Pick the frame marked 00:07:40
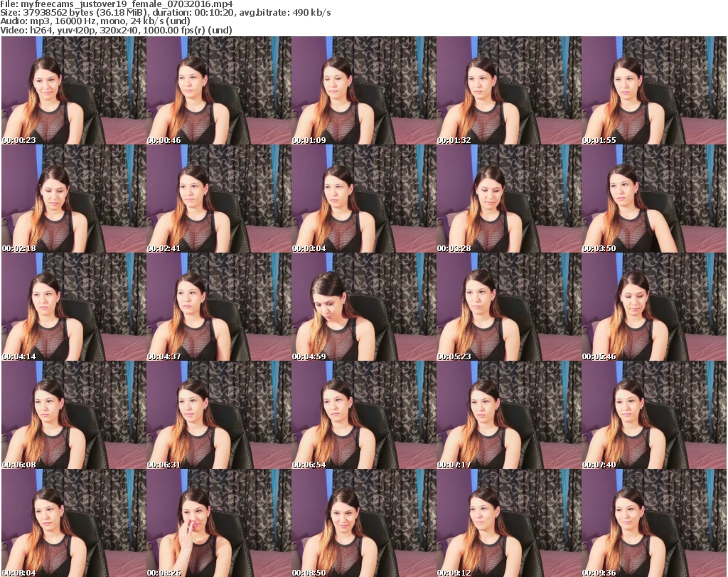728x577 pixels. tap(654, 415)
